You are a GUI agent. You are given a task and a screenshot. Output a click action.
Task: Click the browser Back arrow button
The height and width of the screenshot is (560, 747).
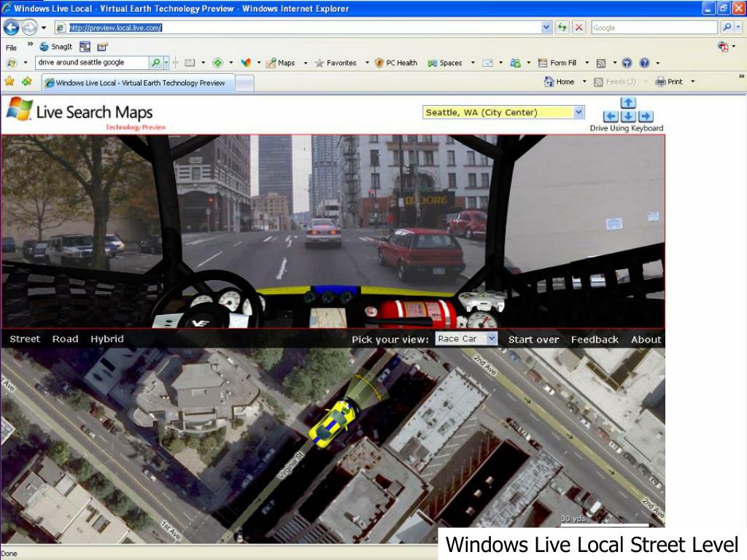[12, 28]
